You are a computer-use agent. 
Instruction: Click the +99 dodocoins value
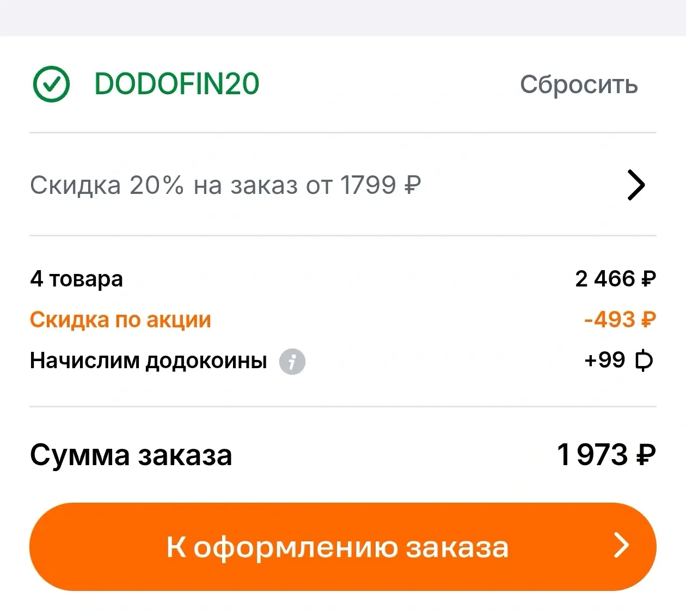pyautogui.click(x=604, y=360)
